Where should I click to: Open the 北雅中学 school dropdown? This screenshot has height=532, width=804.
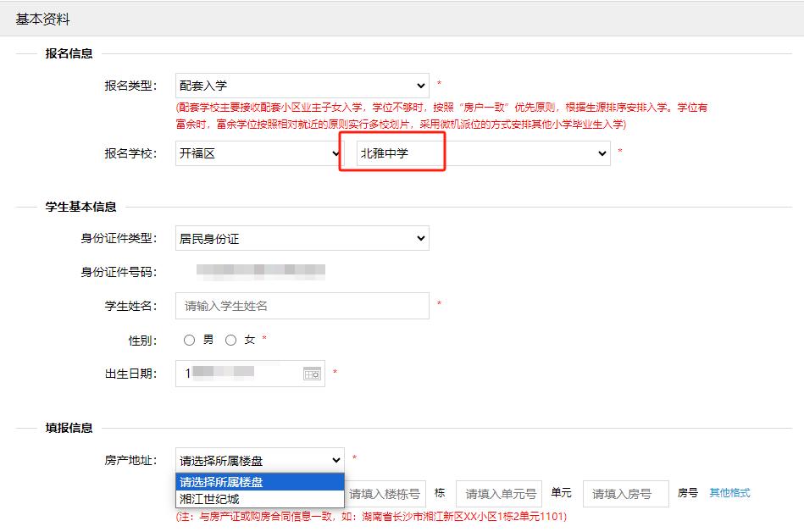tap(479, 153)
